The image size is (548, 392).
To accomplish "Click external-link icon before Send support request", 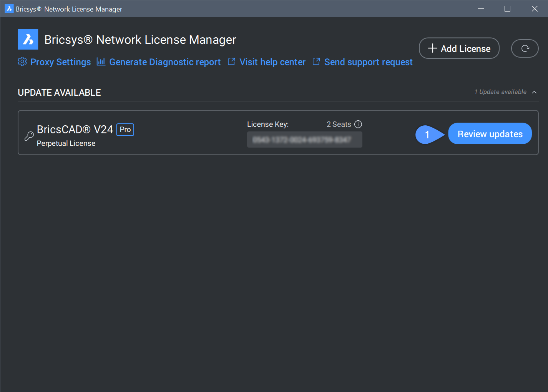I will click(x=316, y=62).
